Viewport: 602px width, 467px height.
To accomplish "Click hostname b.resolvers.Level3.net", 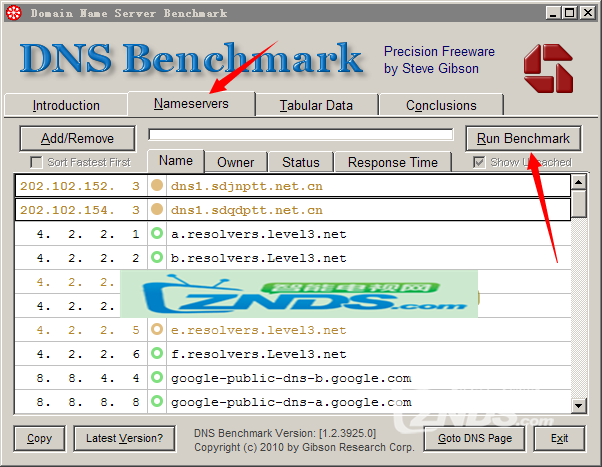I will coord(259,258).
